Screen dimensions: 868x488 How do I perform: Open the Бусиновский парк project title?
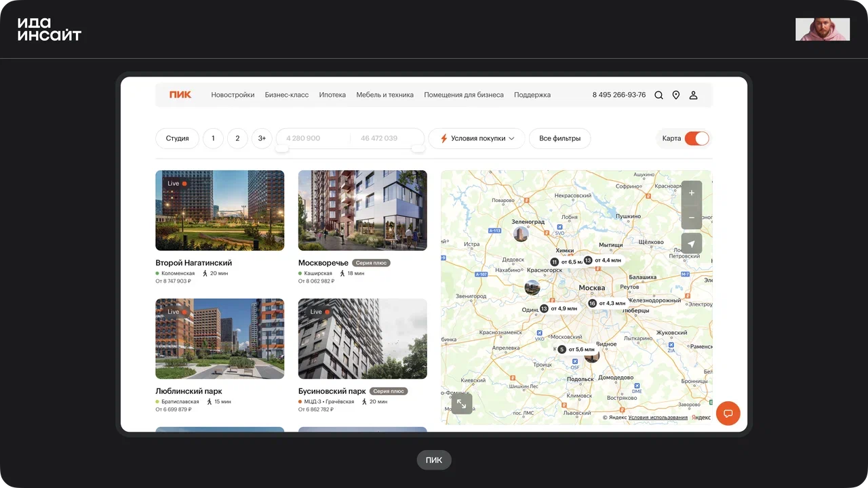[332, 391]
